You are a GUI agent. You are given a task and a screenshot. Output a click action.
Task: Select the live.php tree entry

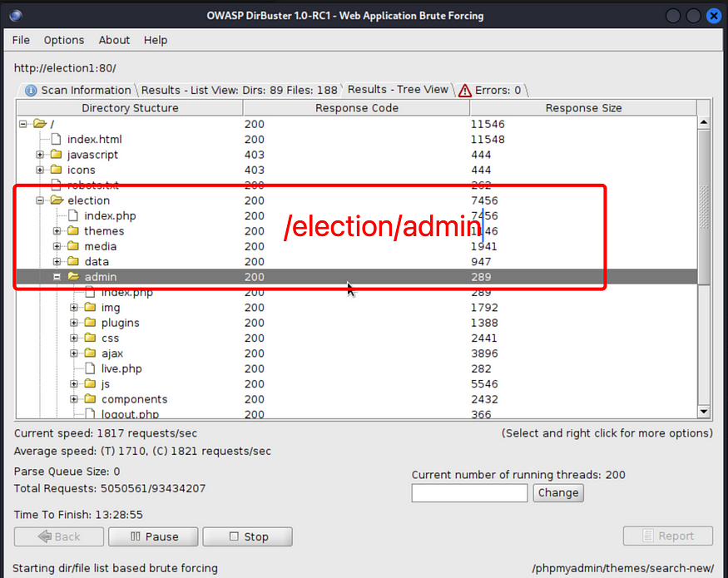point(121,368)
